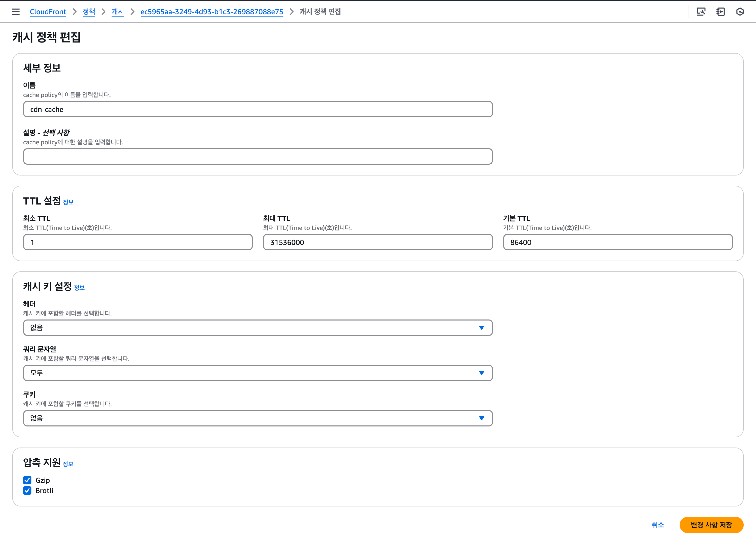Click the 헤더 dropdown arrow icon
756x533 pixels.
[481, 328]
